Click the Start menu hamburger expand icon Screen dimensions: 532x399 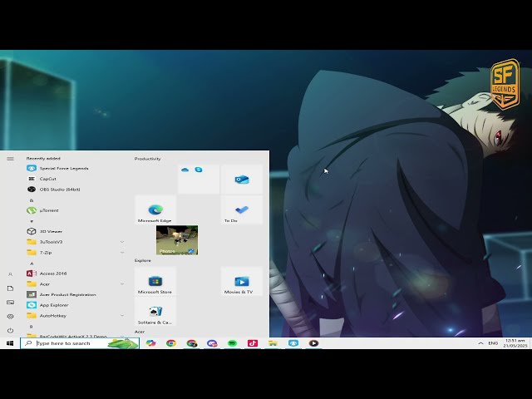click(x=10, y=159)
